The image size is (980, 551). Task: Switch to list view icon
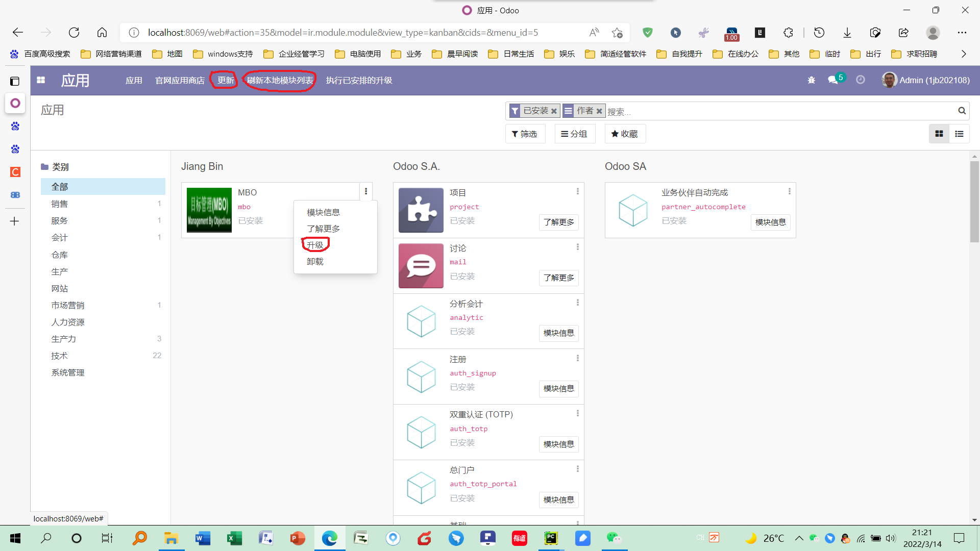point(959,134)
